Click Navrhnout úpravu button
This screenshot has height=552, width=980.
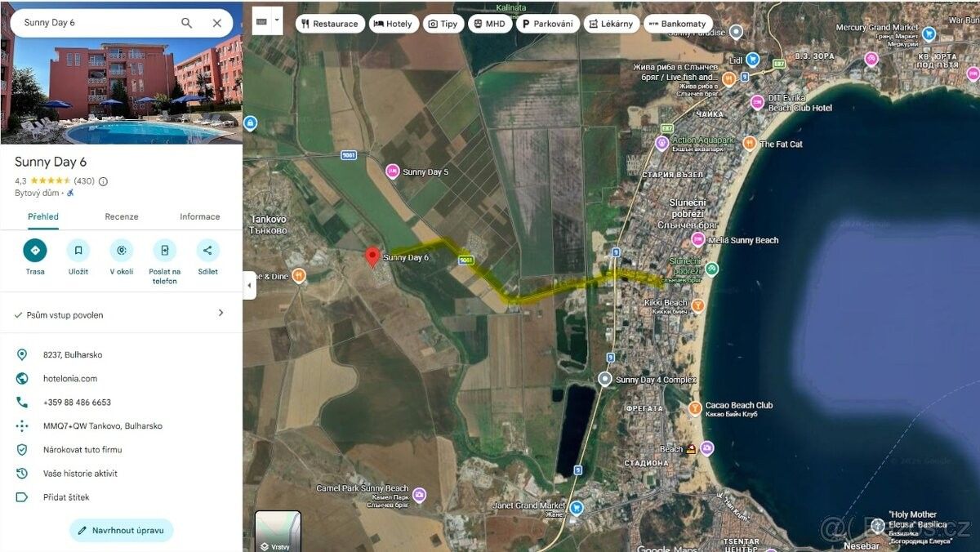point(122,530)
